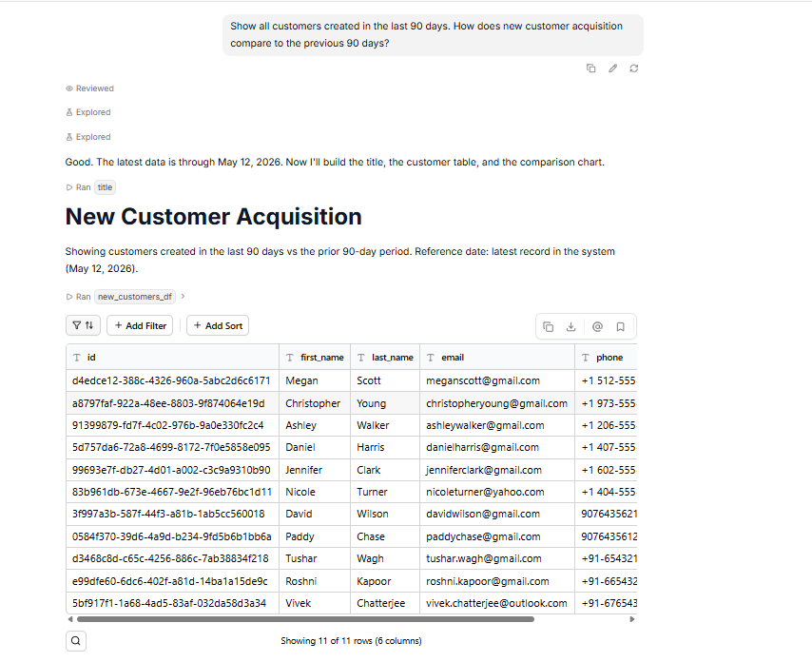812x662 pixels.
Task: Edit the user message with pencil icon
Action: click(612, 68)
